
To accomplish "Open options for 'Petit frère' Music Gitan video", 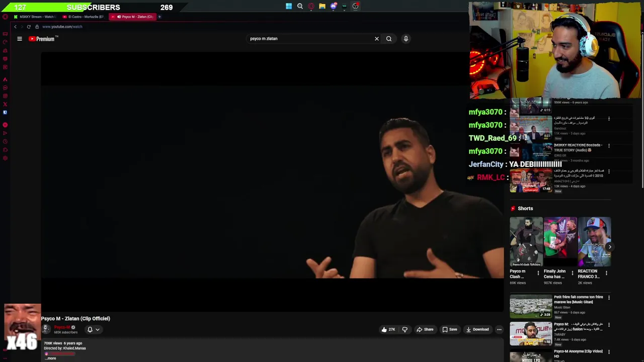I will tap(609, 298).
